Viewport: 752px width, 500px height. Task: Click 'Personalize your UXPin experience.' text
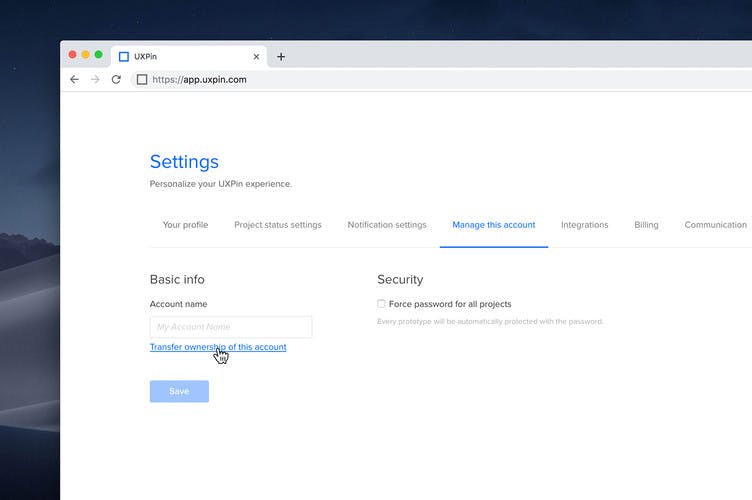point(221,184)
